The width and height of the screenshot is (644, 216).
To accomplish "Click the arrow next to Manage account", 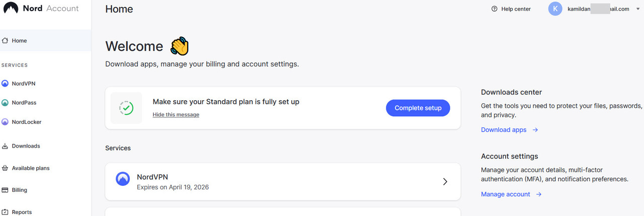I will pos(539,194).
